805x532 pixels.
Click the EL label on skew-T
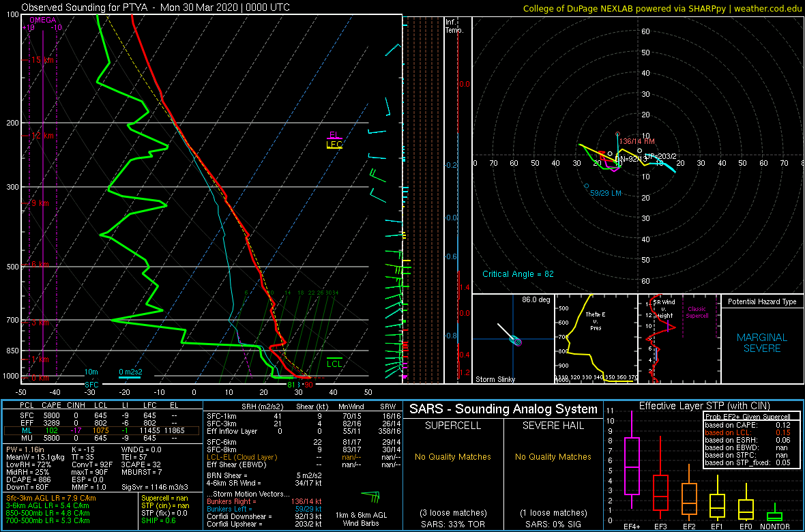tap(334, 136)
